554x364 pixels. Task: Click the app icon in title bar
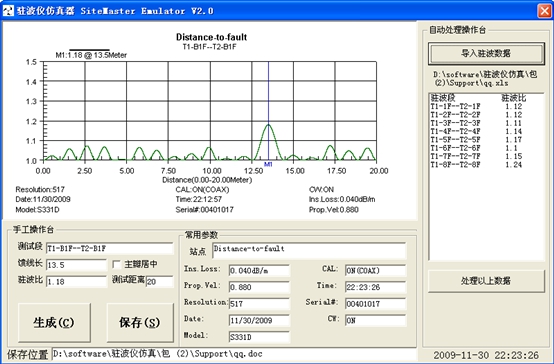[x=8, y=11]
